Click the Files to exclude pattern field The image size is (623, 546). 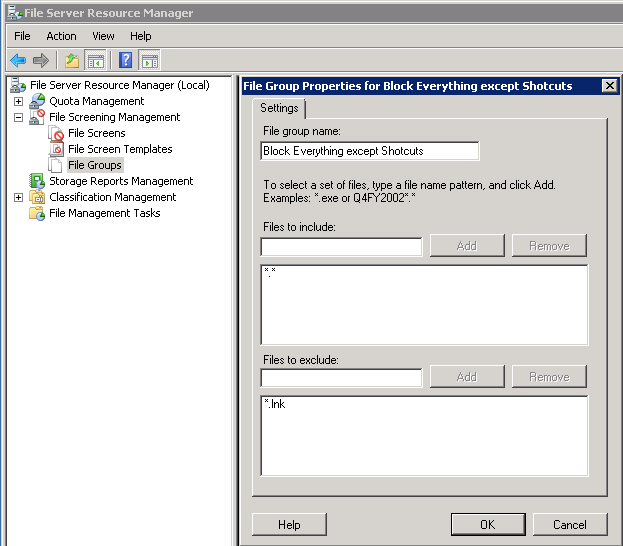(x=341, y=378)
